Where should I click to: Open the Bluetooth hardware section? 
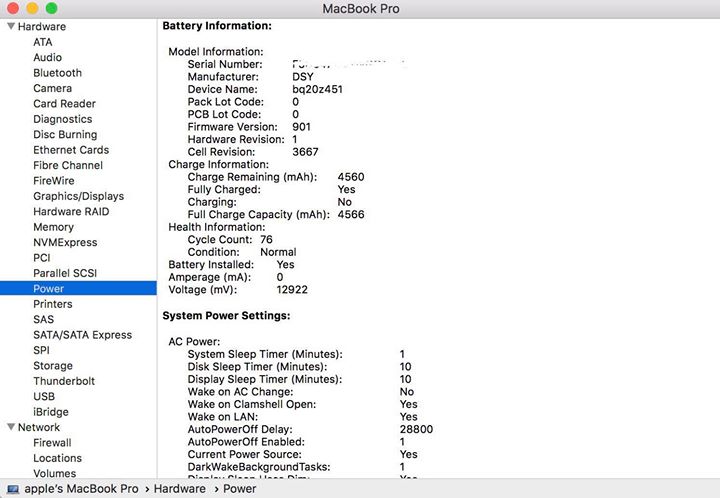[x=57, y=73]
